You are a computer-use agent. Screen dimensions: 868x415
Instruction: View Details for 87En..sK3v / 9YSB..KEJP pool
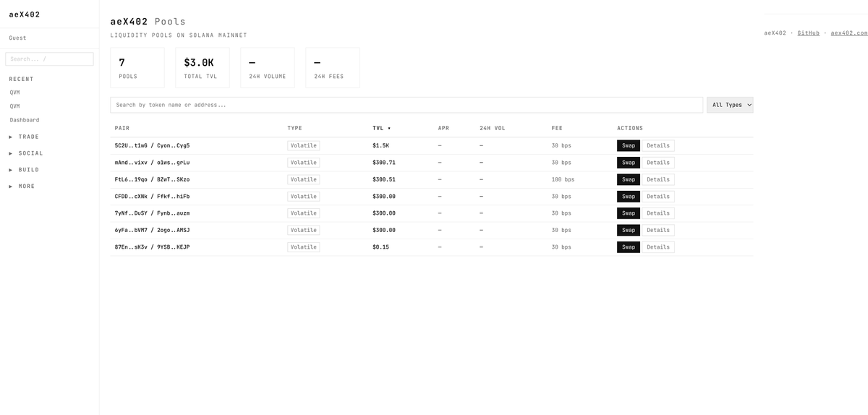(658, 247)
